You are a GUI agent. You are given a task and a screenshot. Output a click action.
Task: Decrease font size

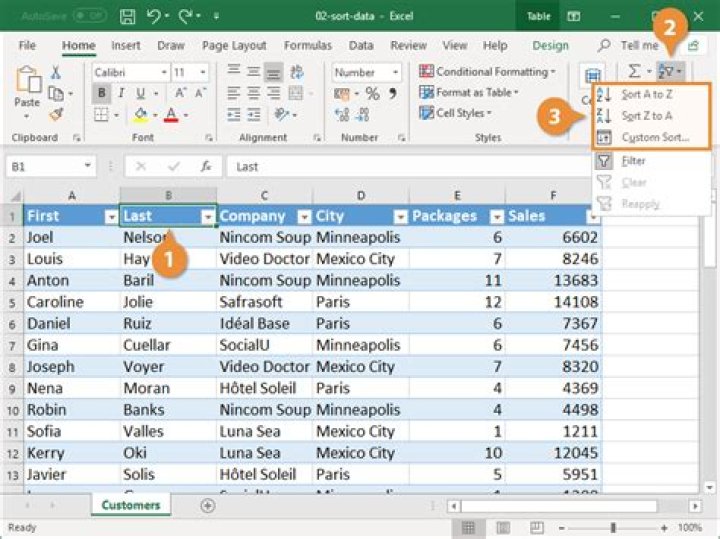click(201, 94)
